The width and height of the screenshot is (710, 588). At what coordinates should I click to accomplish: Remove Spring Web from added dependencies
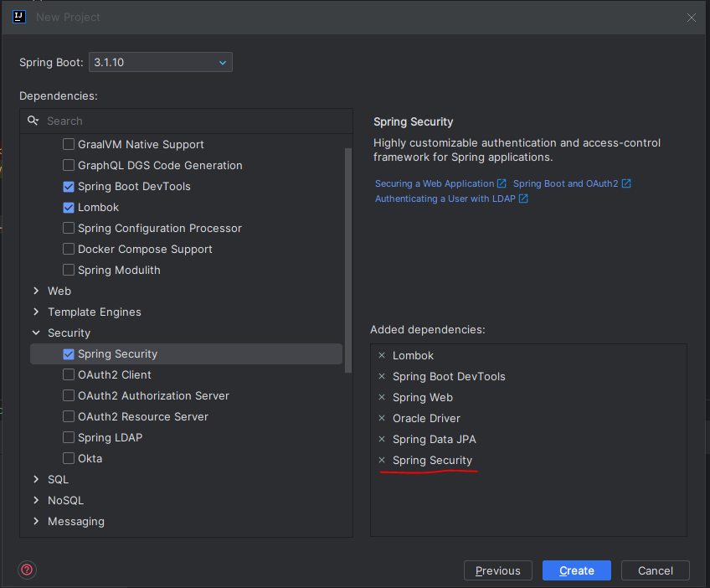(x=382, y=397)
